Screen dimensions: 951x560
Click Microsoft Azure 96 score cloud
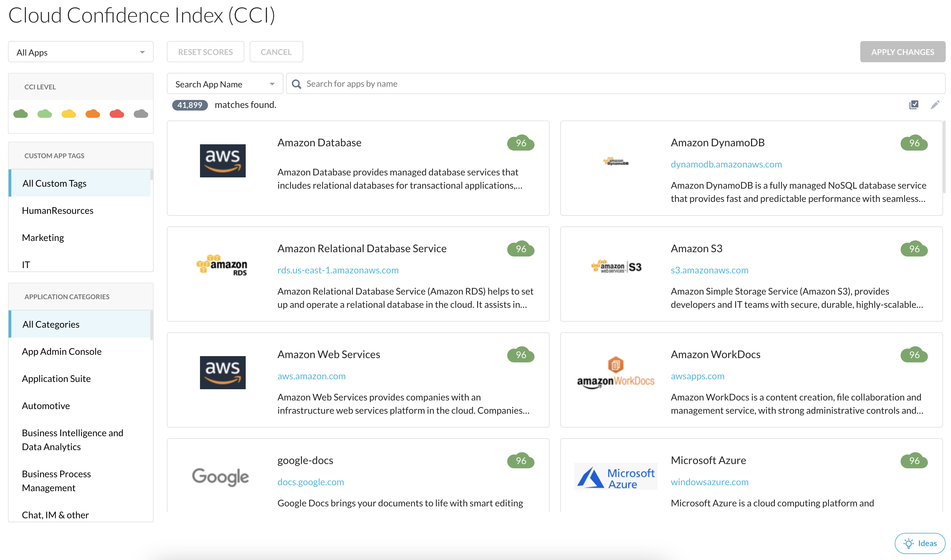(x=914, y=461)
